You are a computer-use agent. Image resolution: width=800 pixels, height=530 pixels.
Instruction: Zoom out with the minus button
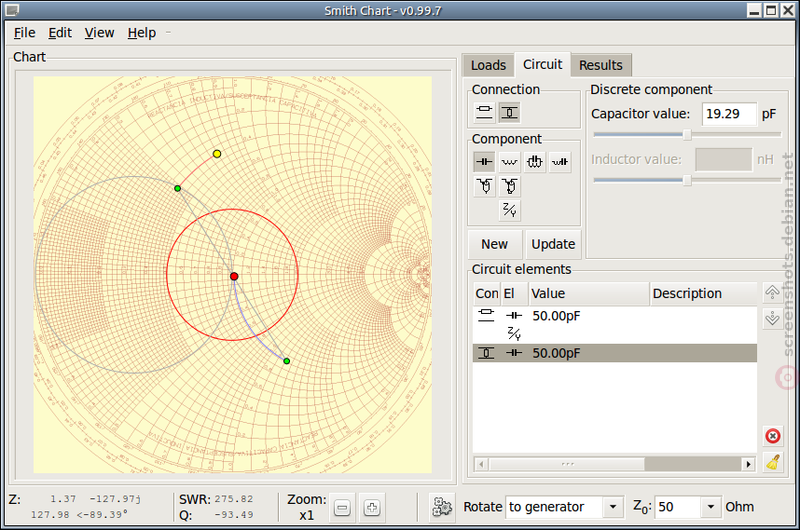click(x=342, y=508)
